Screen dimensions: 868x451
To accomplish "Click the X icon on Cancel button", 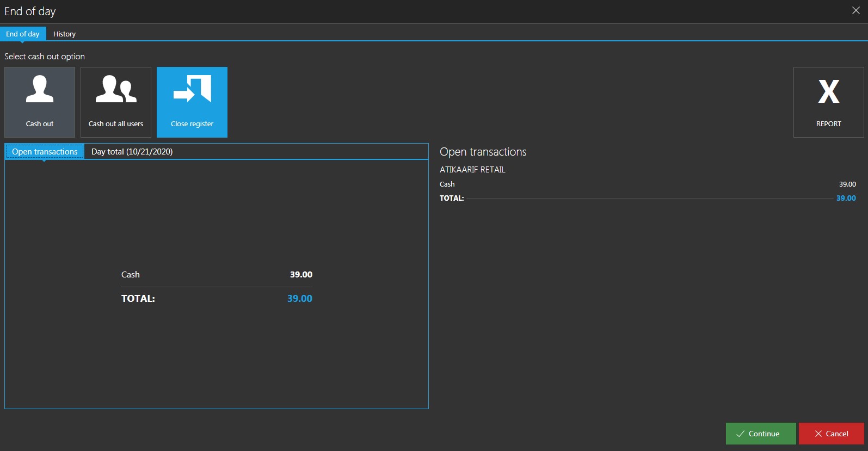I will (x=818, y=434).
